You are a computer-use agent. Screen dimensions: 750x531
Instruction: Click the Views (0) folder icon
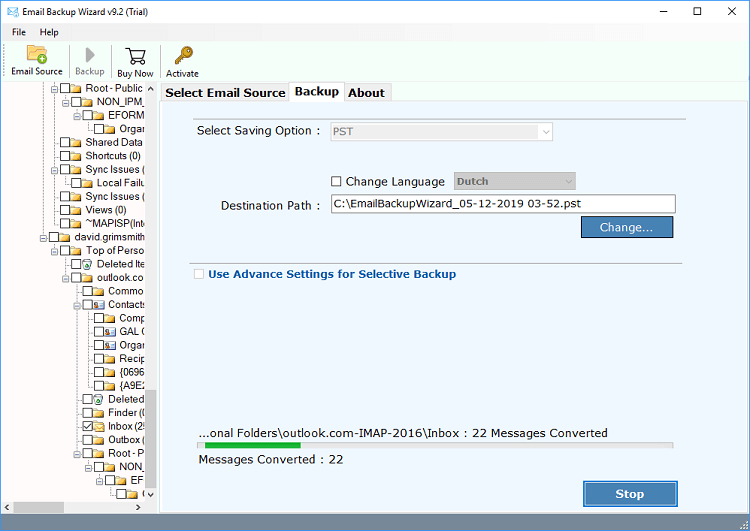point(76,210)
